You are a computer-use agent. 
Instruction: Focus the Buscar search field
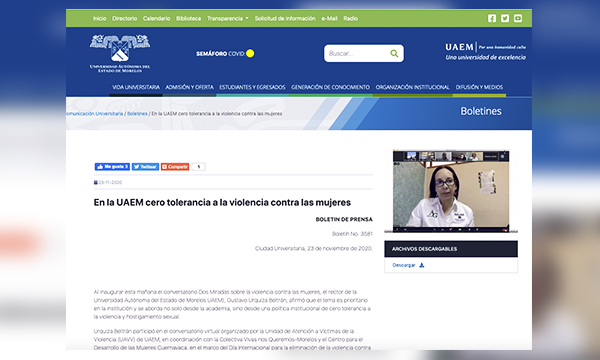click(x=357, y=54)
